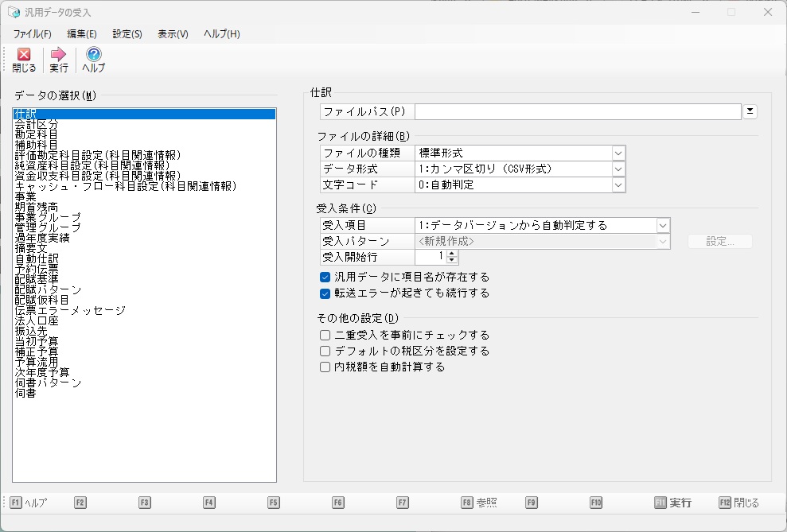Open the ファイル(F) menu

pyautogui.click(x=32, y=34)
